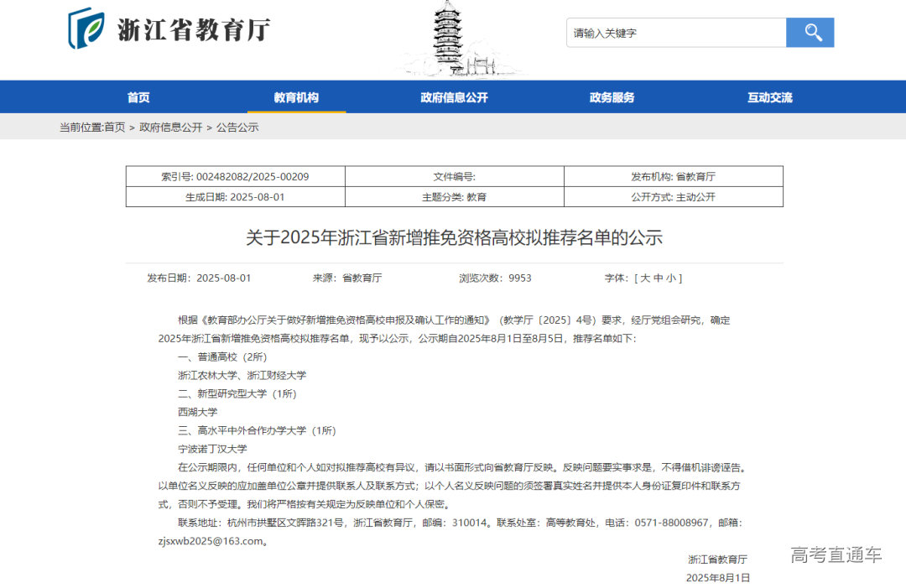Click the phone number 0571-88008967

tap(671, 523)
